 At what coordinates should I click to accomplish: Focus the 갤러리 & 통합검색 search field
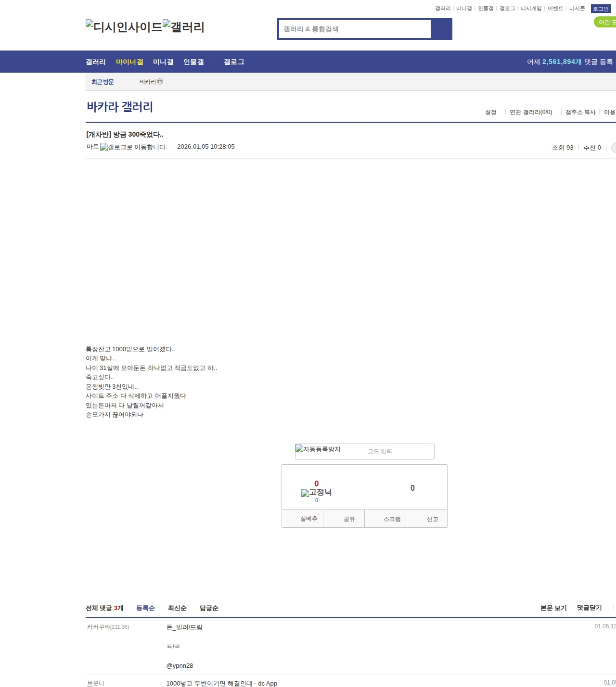click(x=355, y=29)
